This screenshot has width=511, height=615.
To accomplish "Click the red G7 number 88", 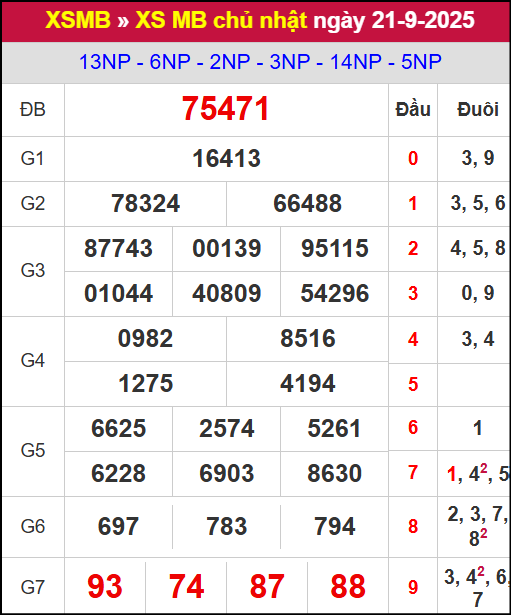I will pos(348,586).
